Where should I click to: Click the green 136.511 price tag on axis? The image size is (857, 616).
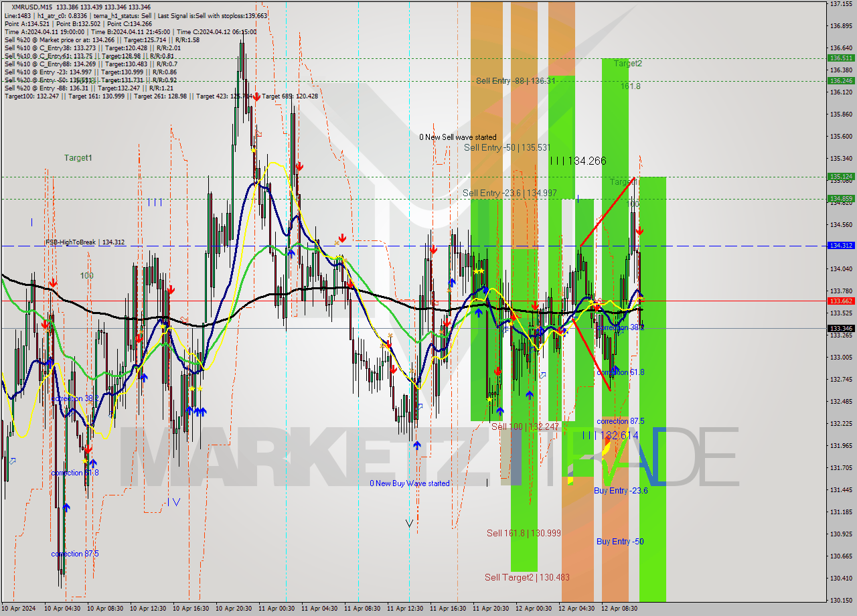pos(841,58)
